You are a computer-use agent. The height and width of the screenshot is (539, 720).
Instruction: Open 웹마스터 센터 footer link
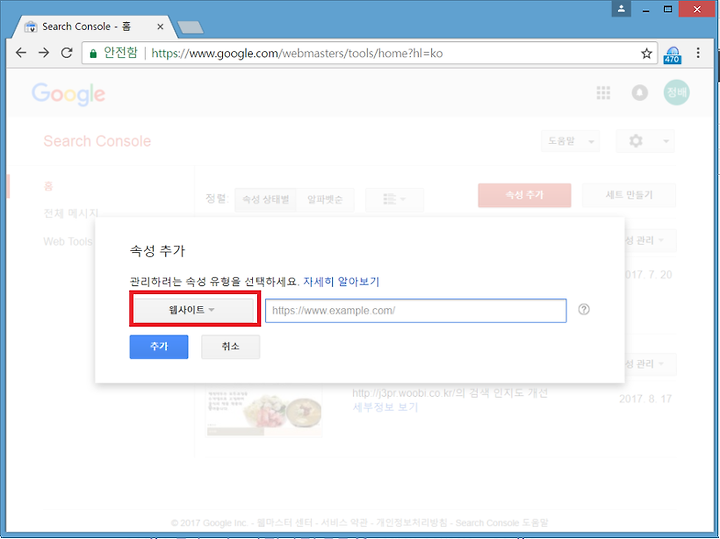tap(285, 523)
